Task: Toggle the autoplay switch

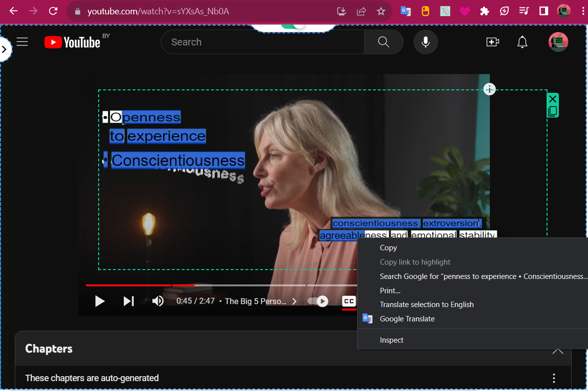Action: 318,301
